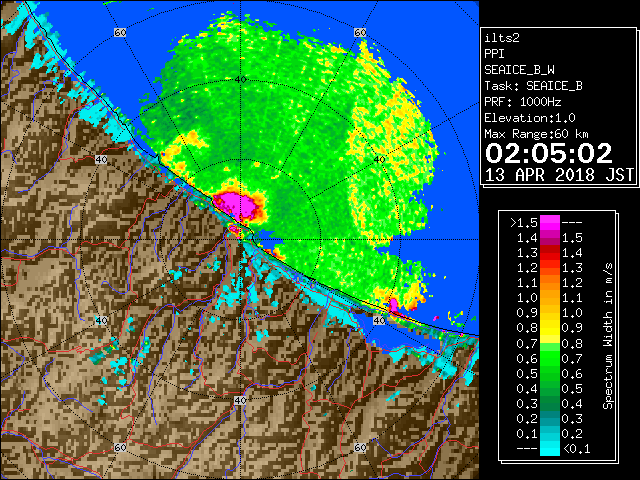Click the 'ilts2' station name text
The image size is (640, 480).
[x=502, y=38]
